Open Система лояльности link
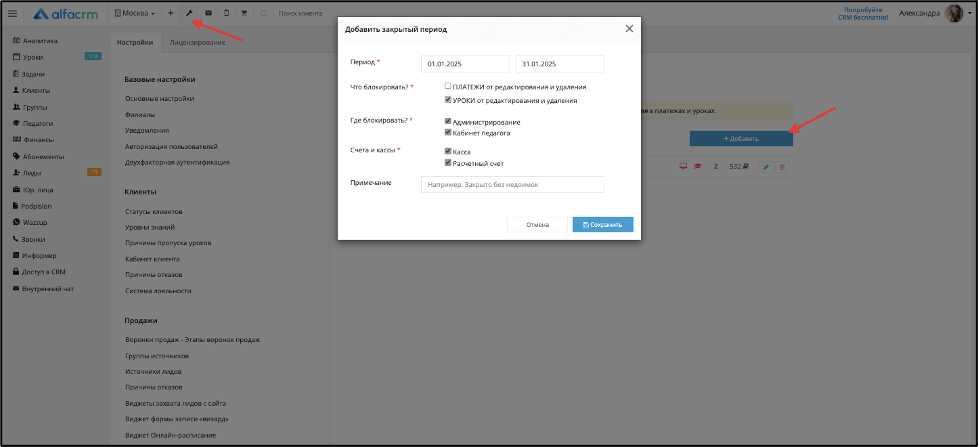 (x=158, y=290)
